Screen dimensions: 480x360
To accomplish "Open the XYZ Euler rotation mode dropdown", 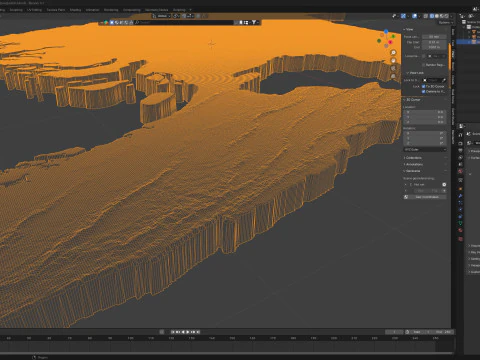I will 425,149.
